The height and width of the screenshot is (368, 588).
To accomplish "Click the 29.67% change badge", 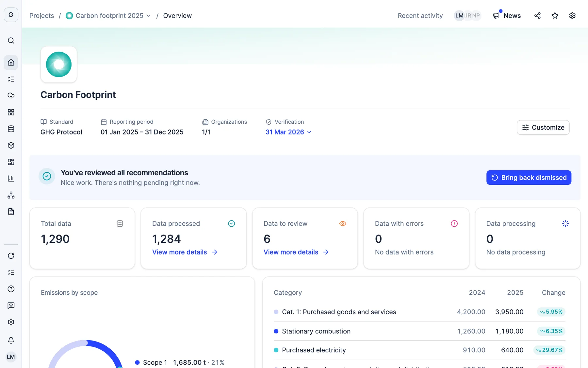I will 549,350.
